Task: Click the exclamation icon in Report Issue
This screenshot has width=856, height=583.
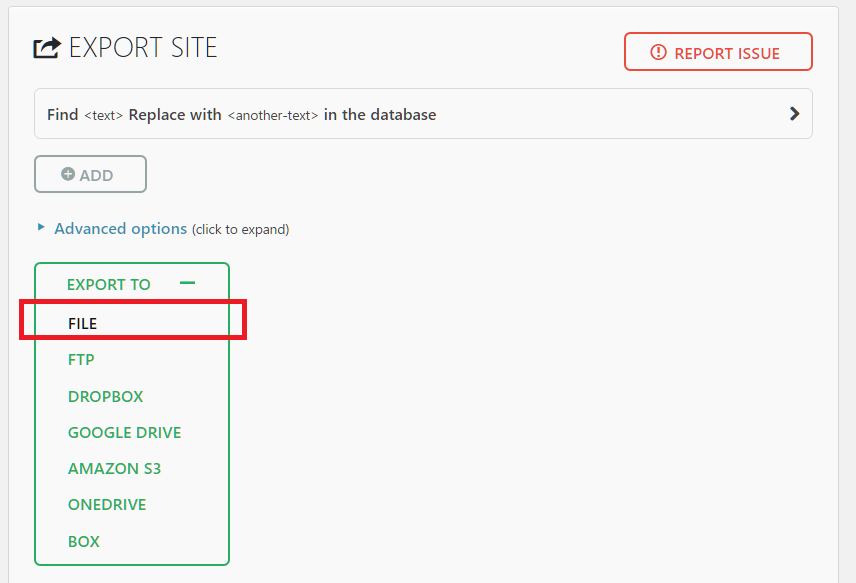Action: [658, 53]
